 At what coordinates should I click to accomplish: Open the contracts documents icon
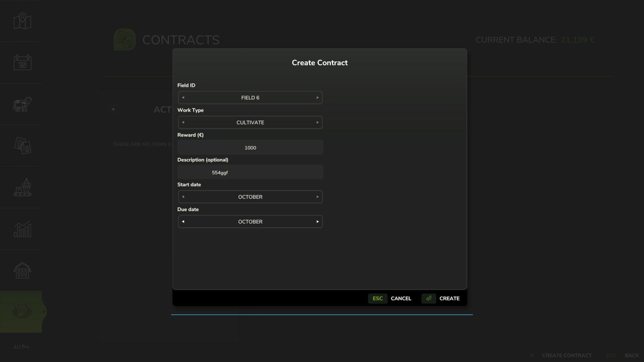point(22,145)
